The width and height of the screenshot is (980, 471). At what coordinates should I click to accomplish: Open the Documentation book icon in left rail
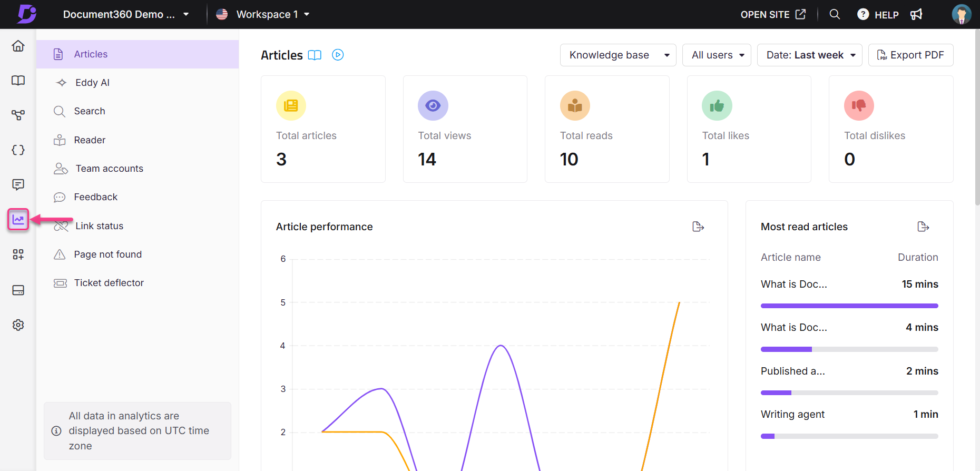click(x=18, y=81)
